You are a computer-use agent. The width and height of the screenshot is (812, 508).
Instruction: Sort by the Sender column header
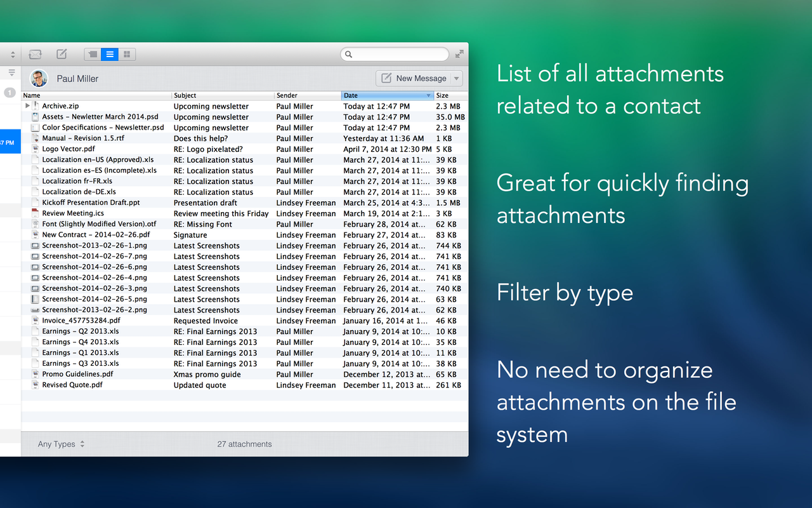click(307, 96)
